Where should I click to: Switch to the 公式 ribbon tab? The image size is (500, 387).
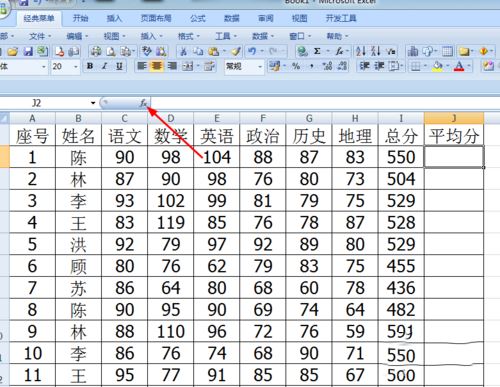tap(198, 18)
